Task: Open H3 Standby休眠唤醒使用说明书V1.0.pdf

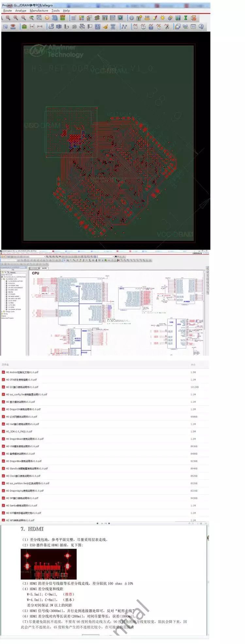Action: (27, 468)
